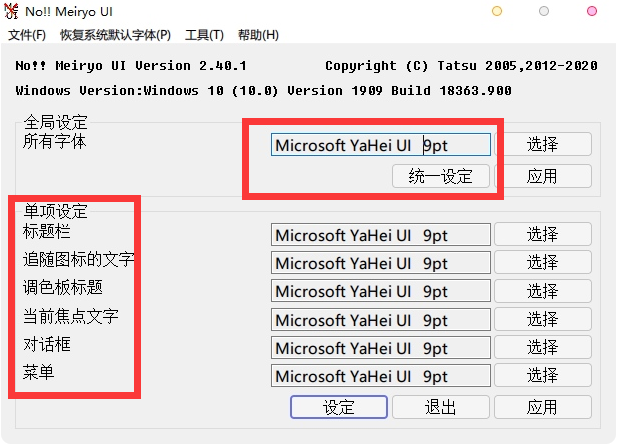The width and height of the screenshot is (617, 446).
Task: Click the 设定 button
Action: (x=339, y=407)
